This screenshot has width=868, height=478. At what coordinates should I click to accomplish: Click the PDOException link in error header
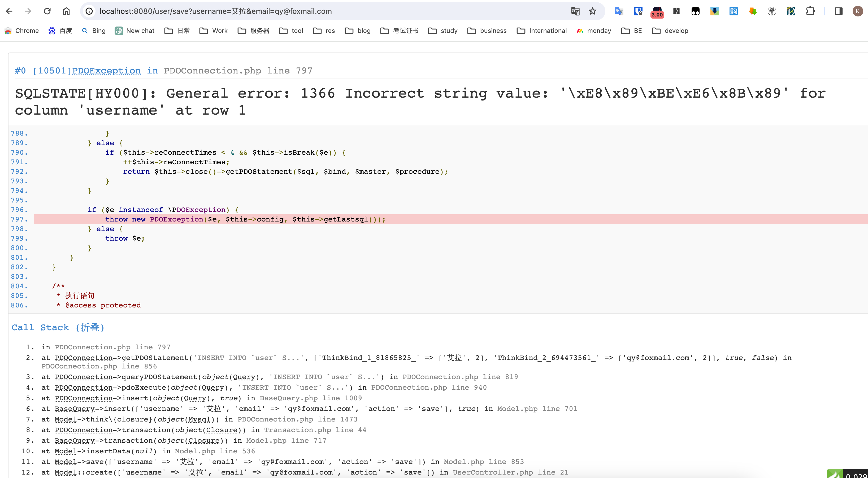click(106, 71)
